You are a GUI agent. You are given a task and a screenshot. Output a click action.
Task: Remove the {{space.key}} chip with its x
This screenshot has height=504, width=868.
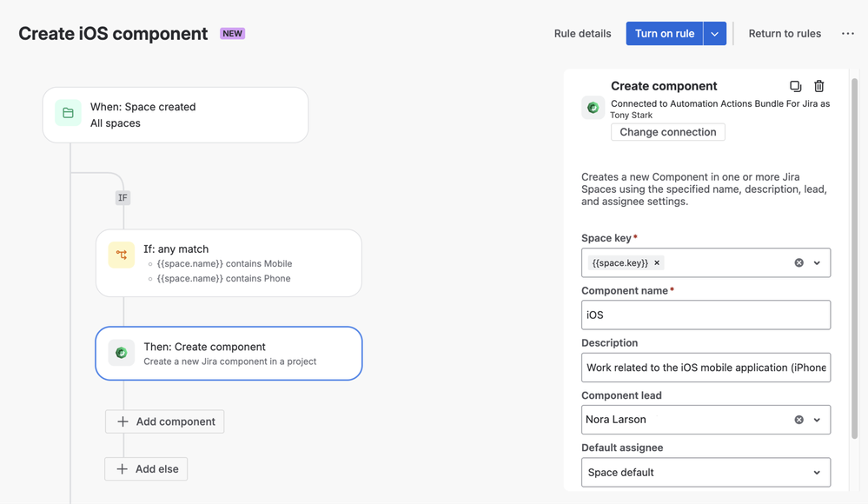point(656,262)
